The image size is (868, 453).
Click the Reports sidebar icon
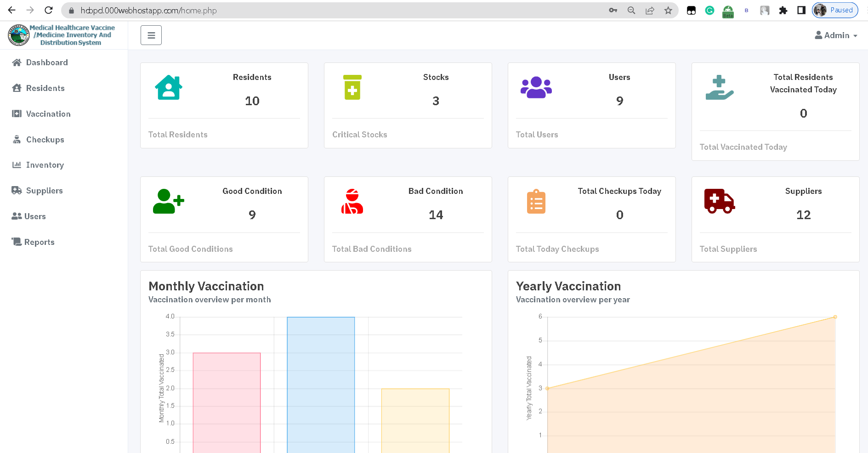pos(16,242)
